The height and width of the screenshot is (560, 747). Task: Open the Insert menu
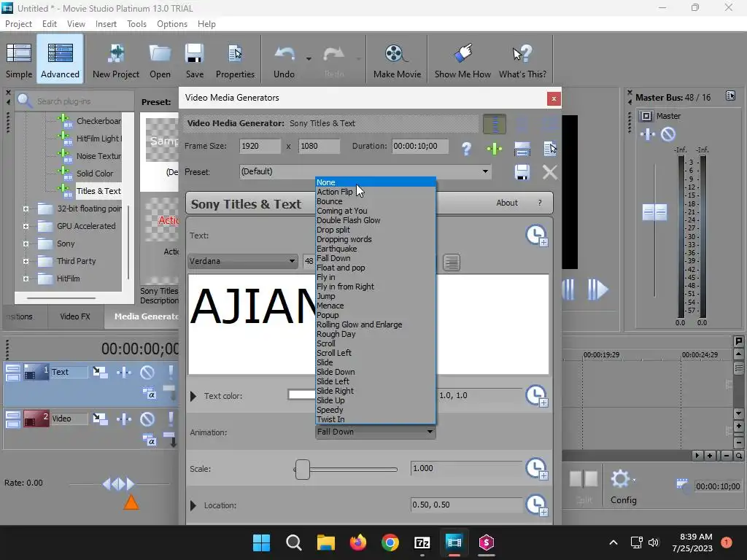click(x=106, y=24)
